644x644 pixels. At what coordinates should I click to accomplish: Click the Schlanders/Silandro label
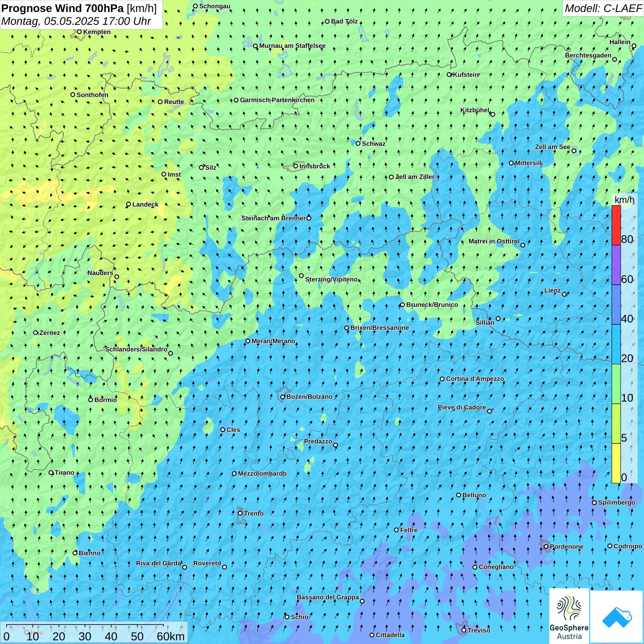click(136, 349)
